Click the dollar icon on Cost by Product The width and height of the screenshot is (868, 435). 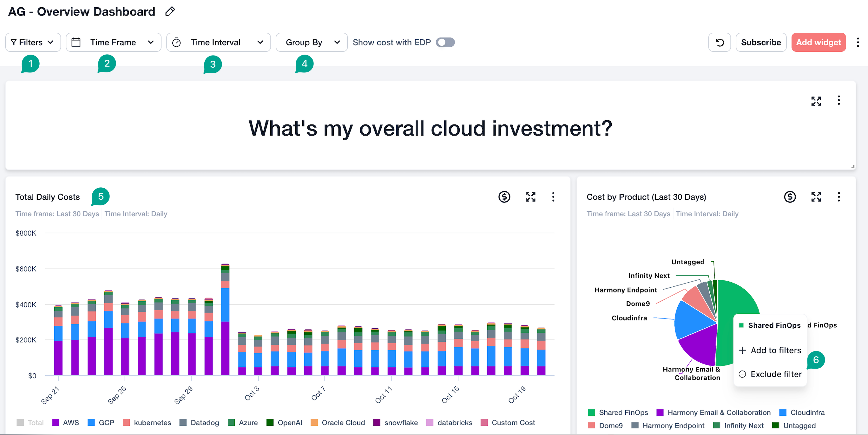point(790,197)
